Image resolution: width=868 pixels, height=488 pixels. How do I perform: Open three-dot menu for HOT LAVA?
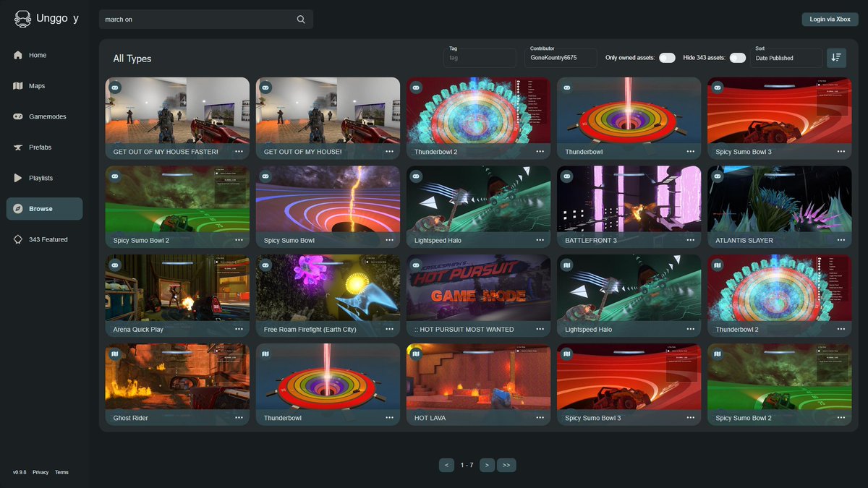(x=540, y=418)
